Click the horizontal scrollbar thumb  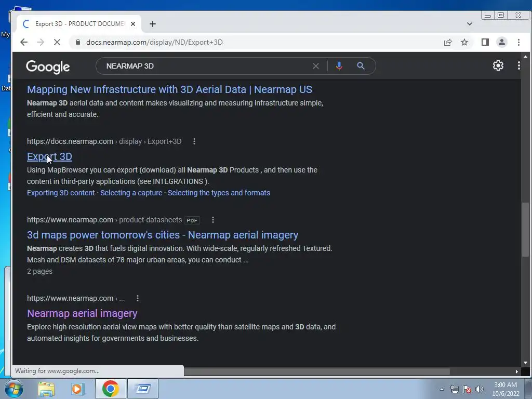click(317, 371)
